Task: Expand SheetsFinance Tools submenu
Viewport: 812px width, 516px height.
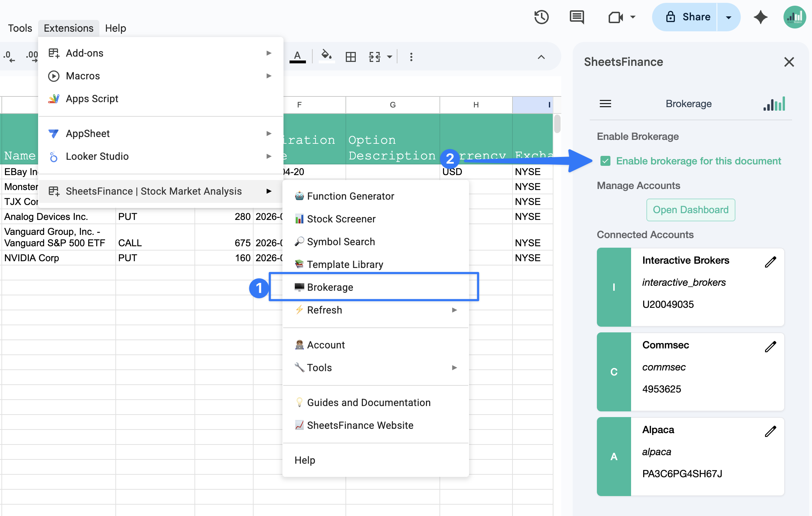Action: [376, 368]
